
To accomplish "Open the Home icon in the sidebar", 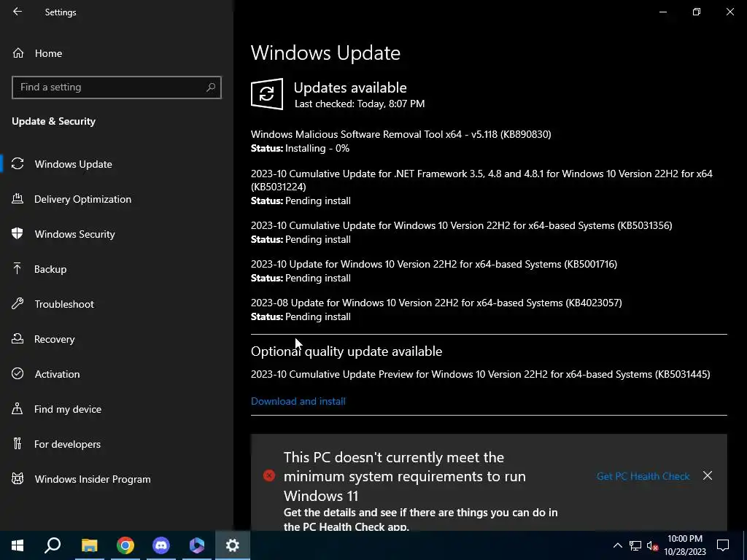I will [18, 52].
